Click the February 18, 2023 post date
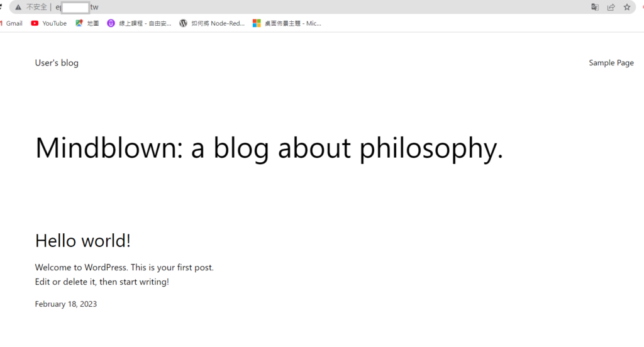This screenshot has width=644, height=347. (66, 304)
